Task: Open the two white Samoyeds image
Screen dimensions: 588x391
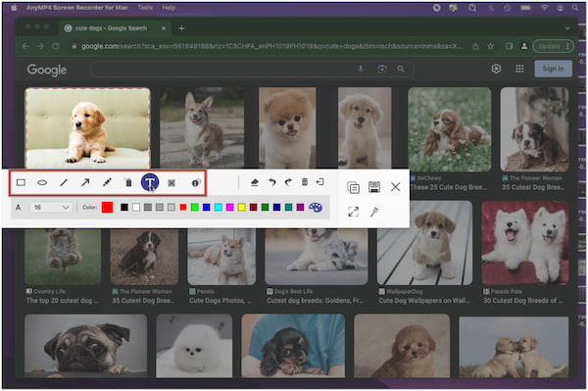Action: [524, 243]
